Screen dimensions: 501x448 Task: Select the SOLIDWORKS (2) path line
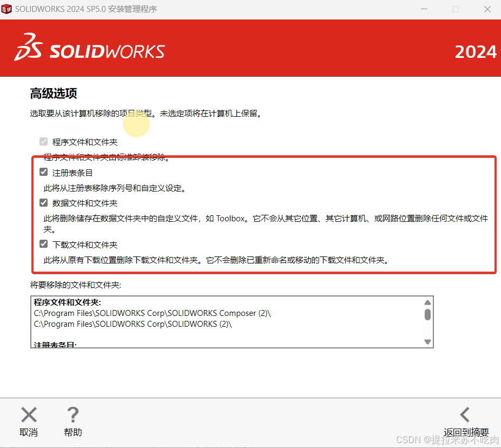133,324
